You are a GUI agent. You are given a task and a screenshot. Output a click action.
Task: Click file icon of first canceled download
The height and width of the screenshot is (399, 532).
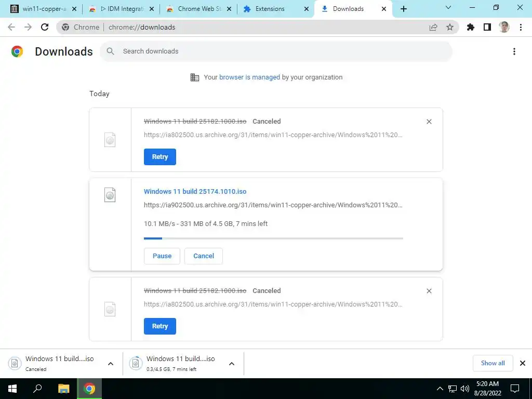110,140
